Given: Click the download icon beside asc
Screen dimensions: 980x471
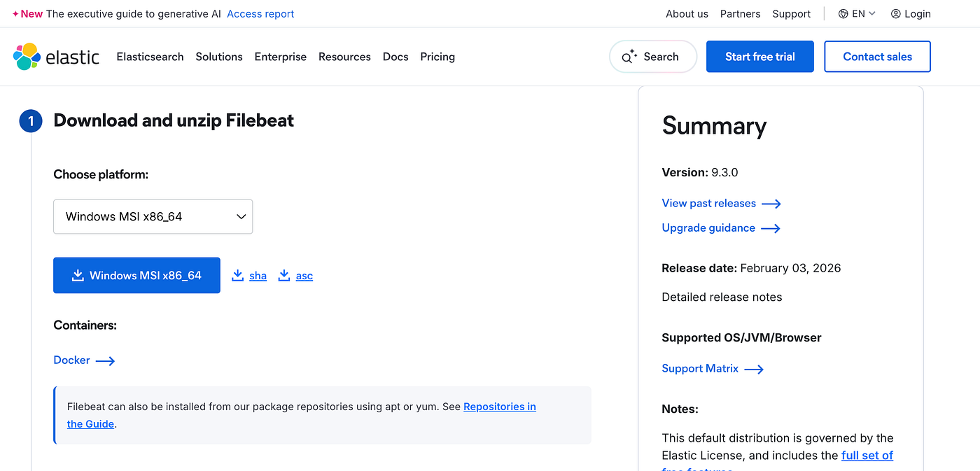Looking at the screenshot, I should coord(284,275).
